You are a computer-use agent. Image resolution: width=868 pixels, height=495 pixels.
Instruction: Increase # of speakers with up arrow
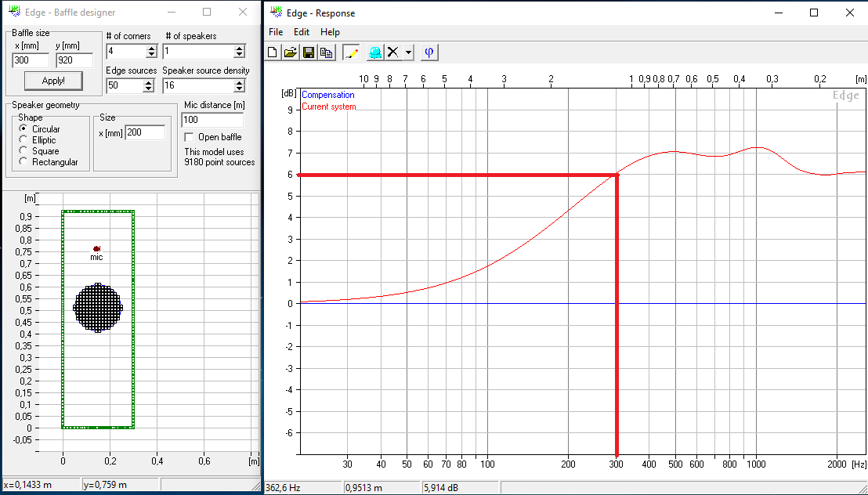pos(239,49)
